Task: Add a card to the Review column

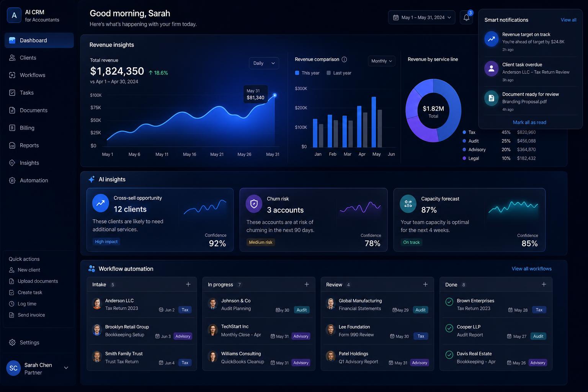Action: (x=425, y=284)
